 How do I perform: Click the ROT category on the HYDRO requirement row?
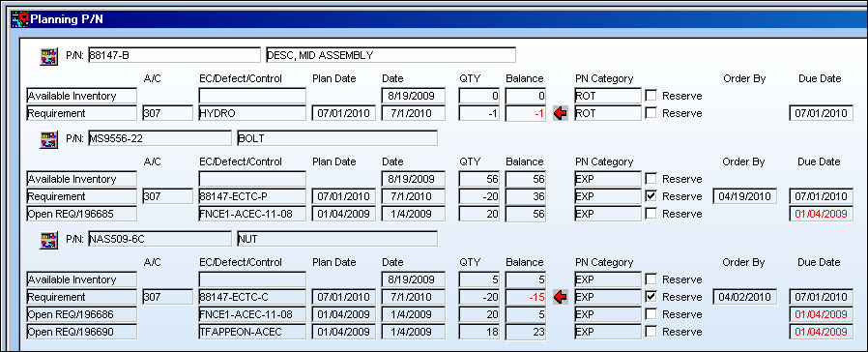[608, 113]
